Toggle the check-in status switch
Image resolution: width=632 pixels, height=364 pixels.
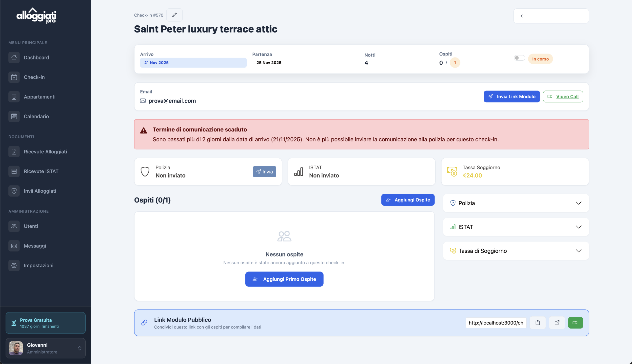coord(519,58)
